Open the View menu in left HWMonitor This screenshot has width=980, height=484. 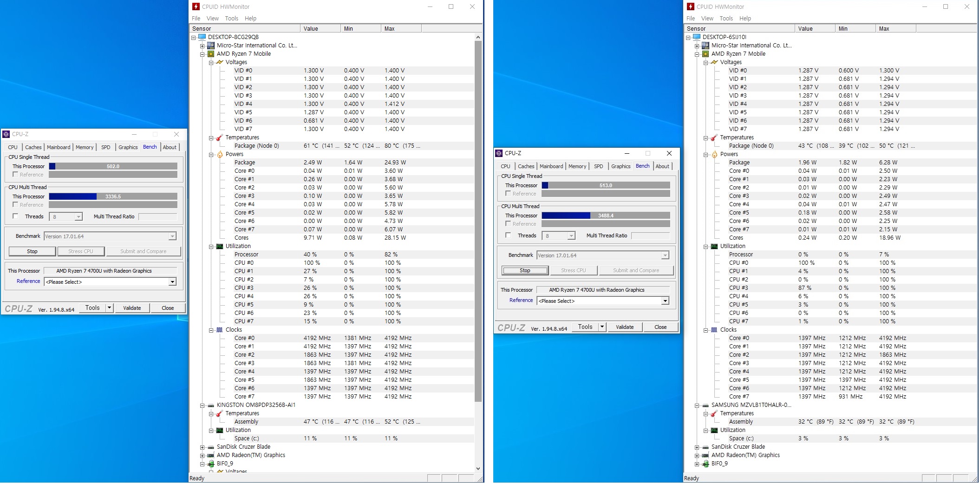click(x=213, y=19)
